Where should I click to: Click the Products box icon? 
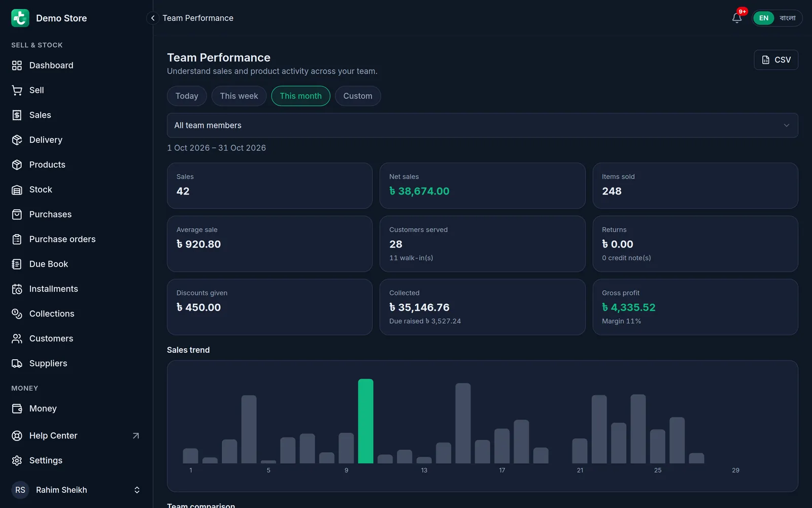pos(17,165)
